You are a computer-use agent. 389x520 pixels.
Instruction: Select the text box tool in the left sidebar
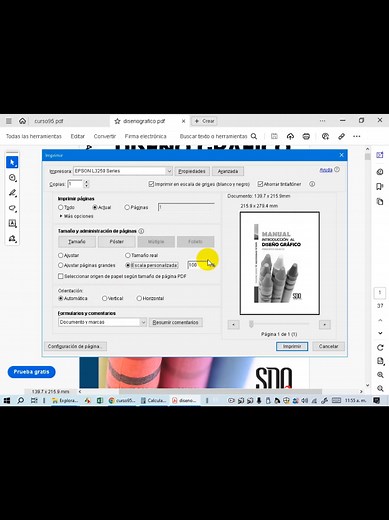point(12,223)
